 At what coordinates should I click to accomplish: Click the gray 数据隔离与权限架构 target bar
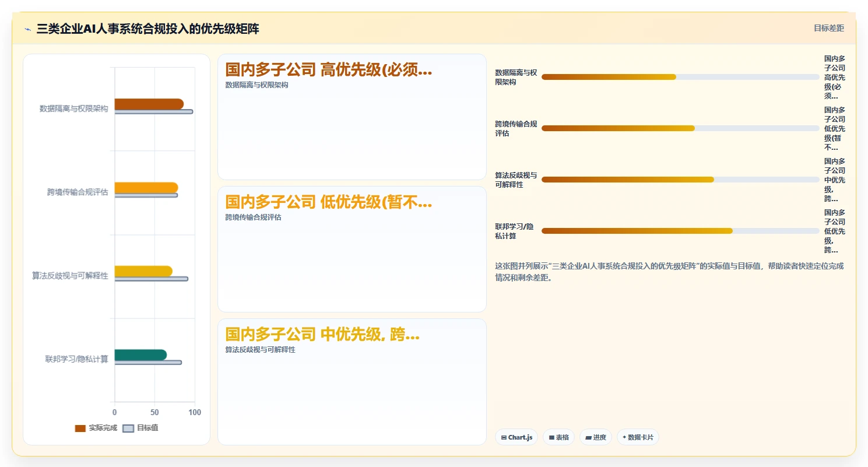(x=153, y=111)
